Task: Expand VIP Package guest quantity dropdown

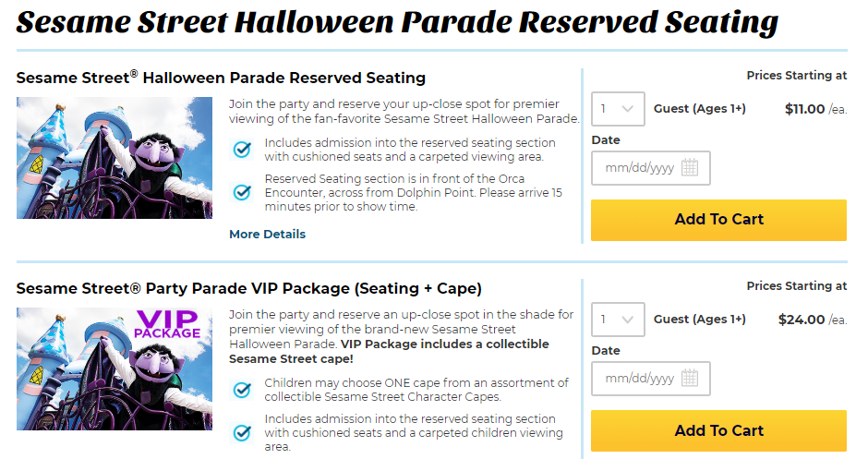Action: (618, 320)
